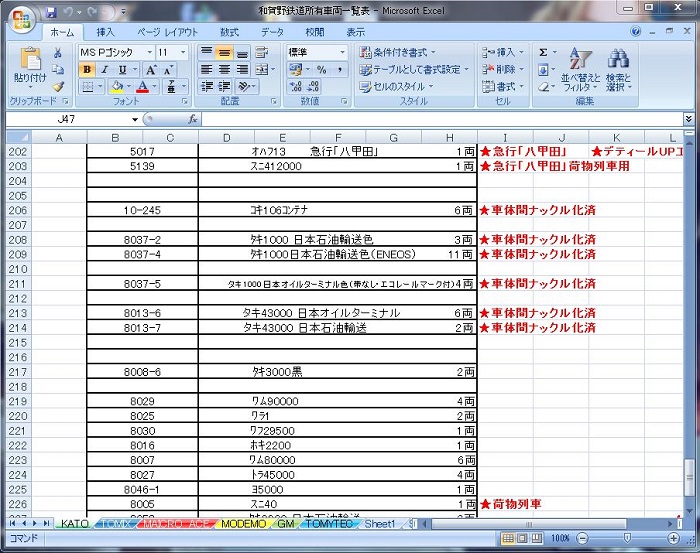
Task: Click the AutoSum sigma icon
Action: [543, 52]
